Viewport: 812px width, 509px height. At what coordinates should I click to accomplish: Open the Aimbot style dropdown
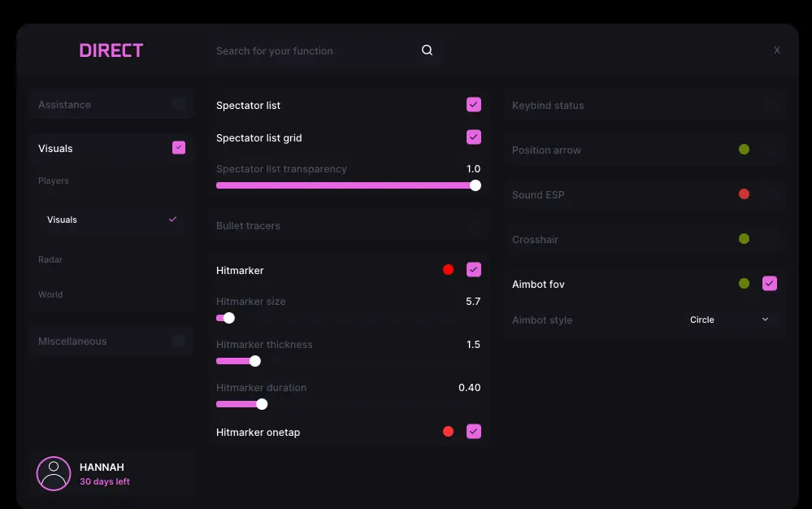tap(728, 320)
